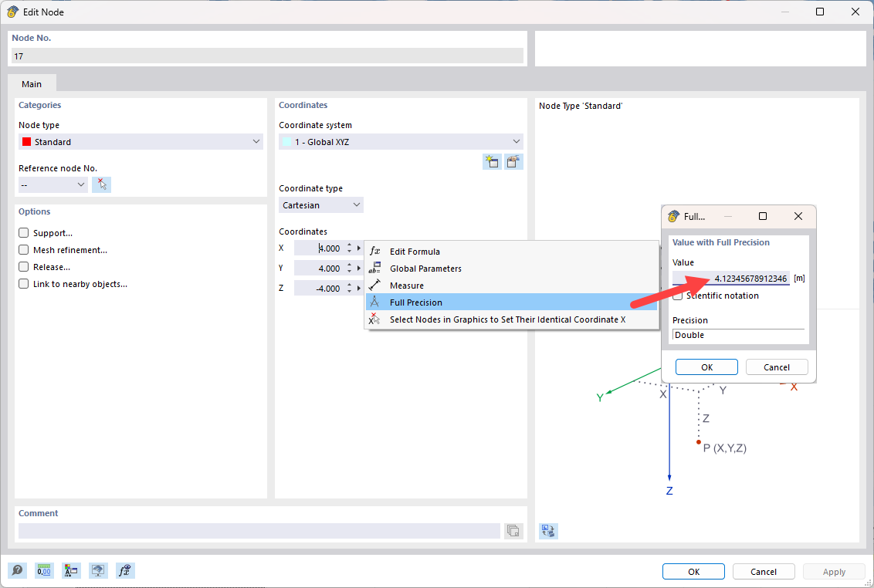Click the edit coordinate system icon
874x588 pixels.
click(514, 161)
